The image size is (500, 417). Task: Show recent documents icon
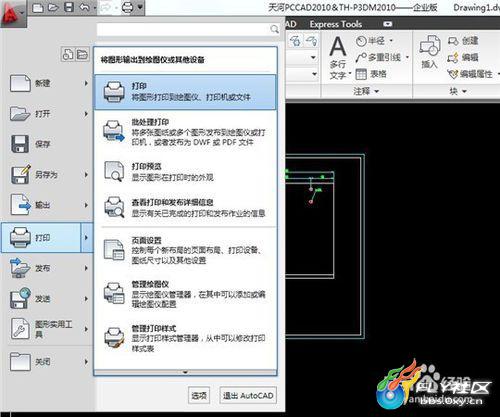[x=68, y=54]
